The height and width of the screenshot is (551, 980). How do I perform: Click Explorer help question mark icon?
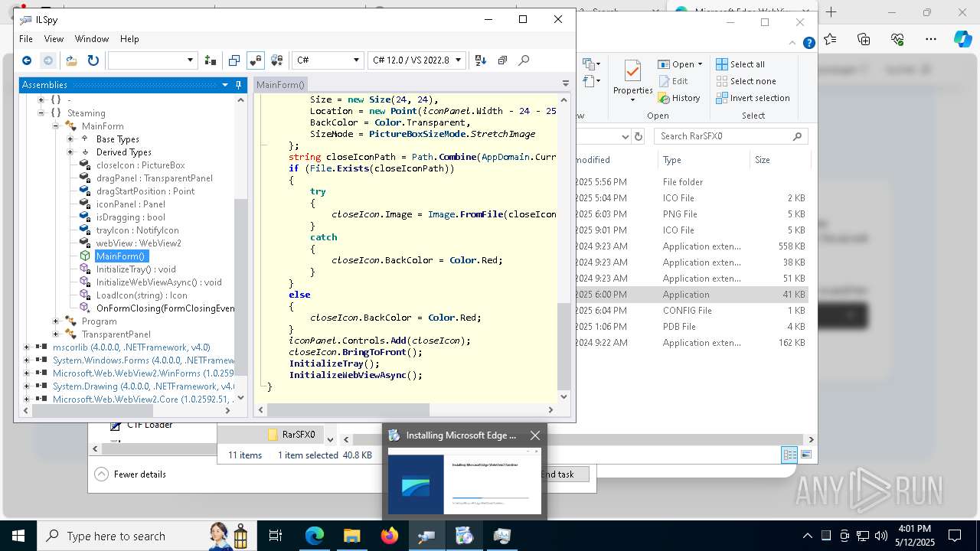point(808,44)
